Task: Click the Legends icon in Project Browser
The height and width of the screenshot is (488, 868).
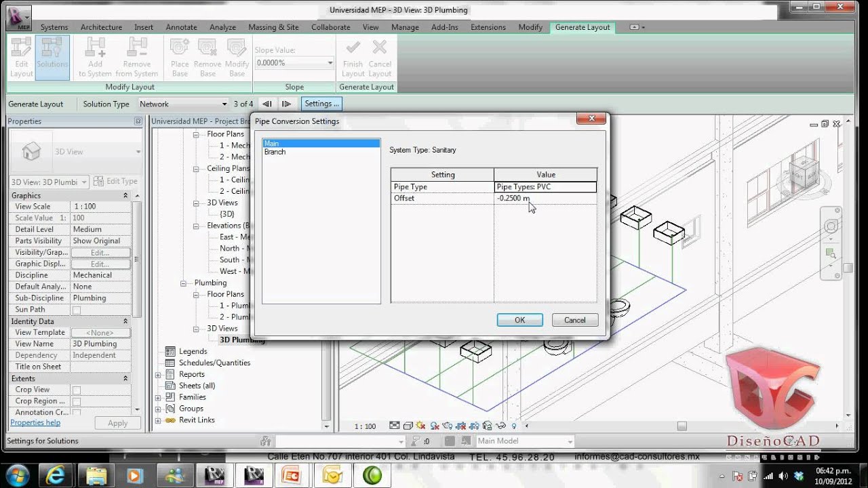Action: 170,351
